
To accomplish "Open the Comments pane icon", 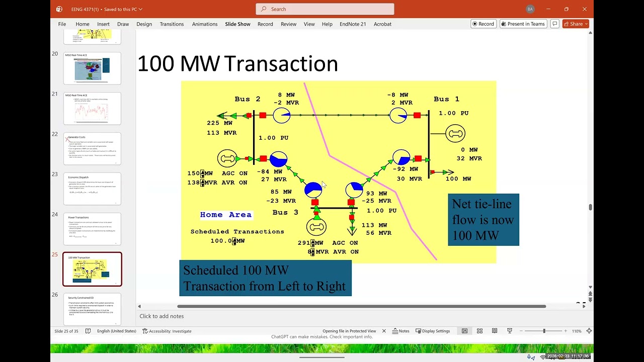I will [x=554, y=24].
